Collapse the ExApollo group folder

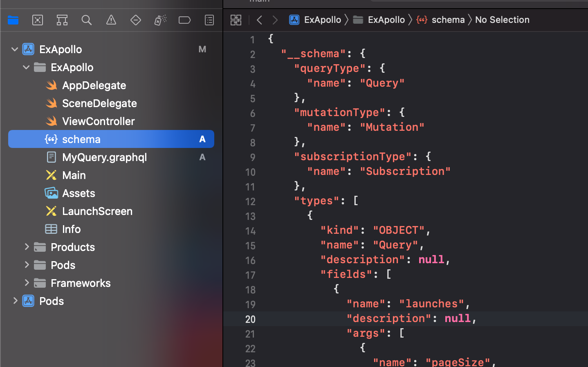tap(26, 67)
